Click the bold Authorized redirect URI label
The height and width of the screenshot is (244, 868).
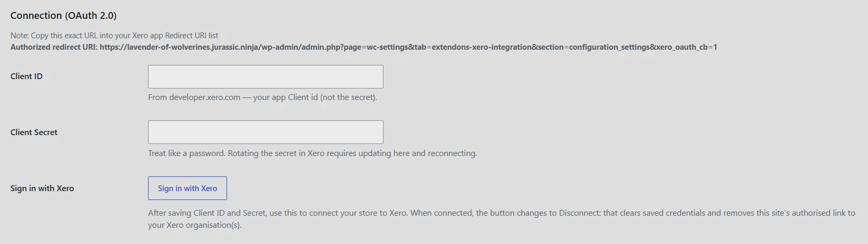pos(54,47)
